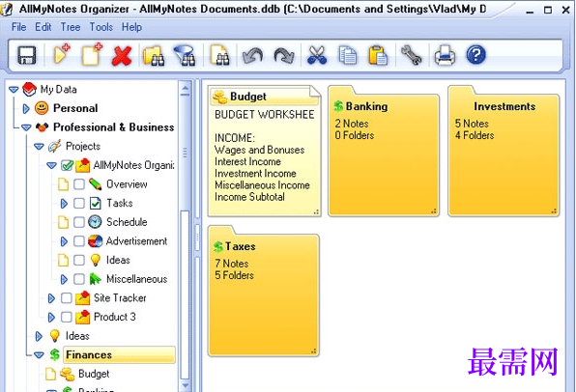Screen dimensions: 576x392
Task: Expand the top-level Ideas node
Action: (39, 336)
